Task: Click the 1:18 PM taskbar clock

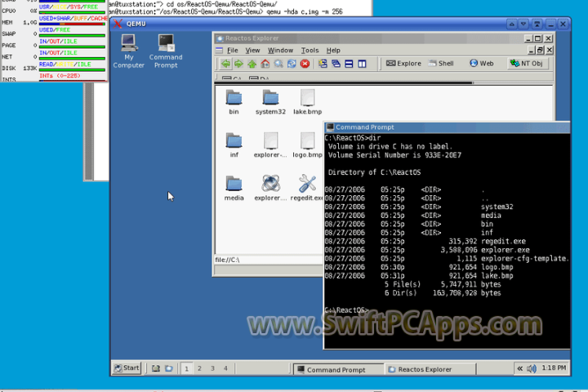Action: click(x=554, y=368)
